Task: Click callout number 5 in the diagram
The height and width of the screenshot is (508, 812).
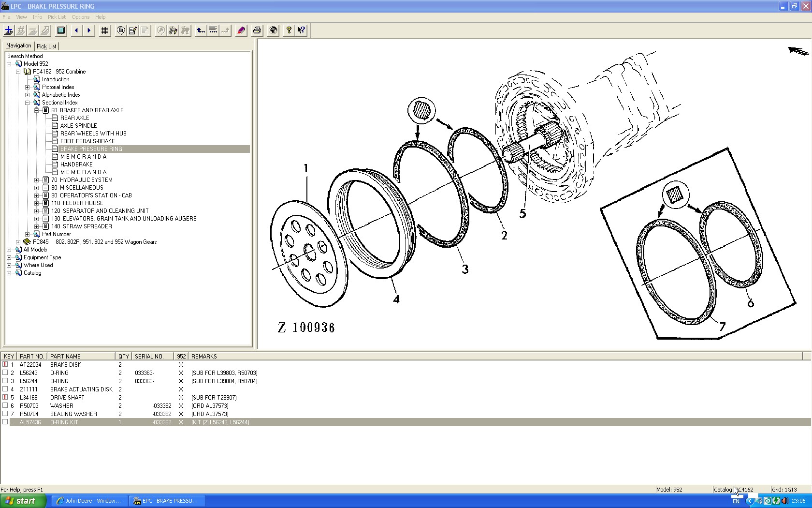Action: pos(522,214)
